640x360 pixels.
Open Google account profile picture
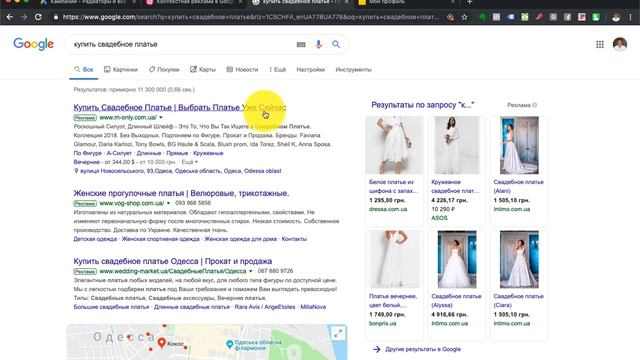[x=620, y=44]
